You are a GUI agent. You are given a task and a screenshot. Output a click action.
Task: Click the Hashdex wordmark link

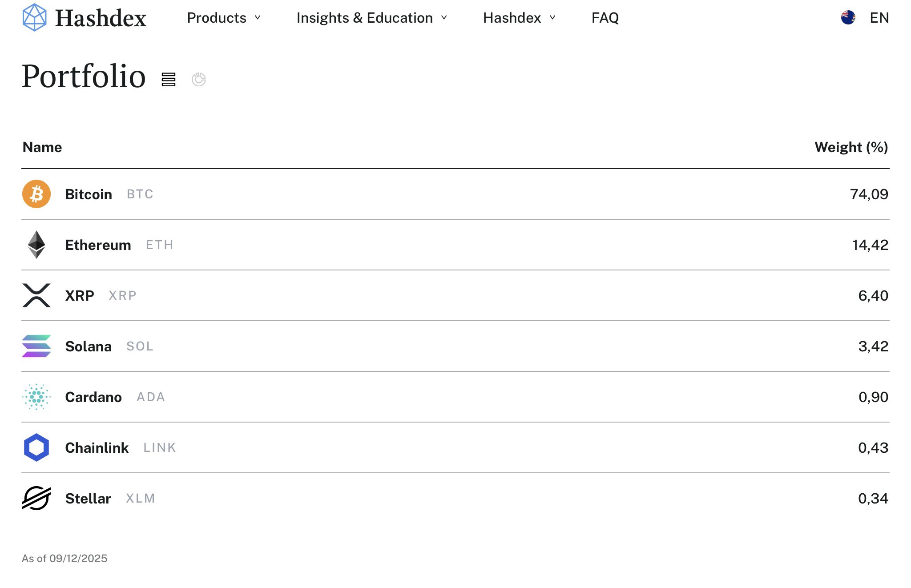(101, 19)
